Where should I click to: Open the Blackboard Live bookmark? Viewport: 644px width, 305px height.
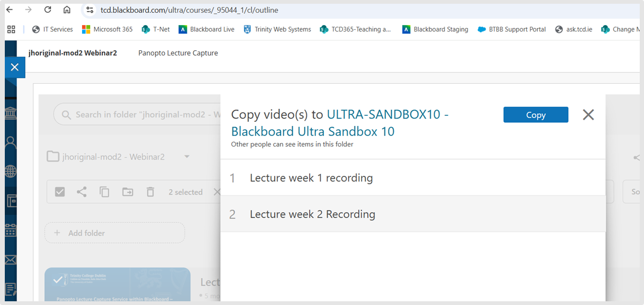(206, 29)
